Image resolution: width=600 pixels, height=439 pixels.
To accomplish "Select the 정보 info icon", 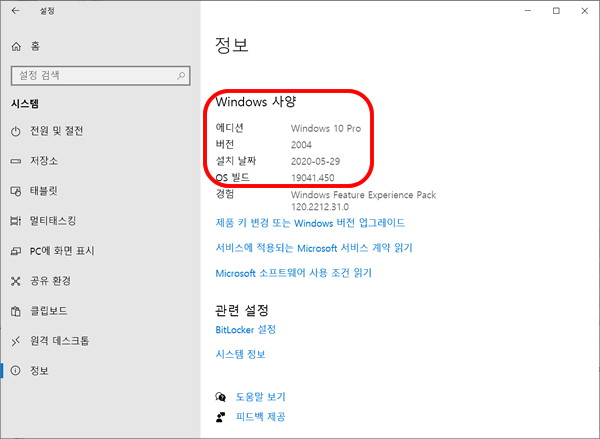I will coord(16,370).
